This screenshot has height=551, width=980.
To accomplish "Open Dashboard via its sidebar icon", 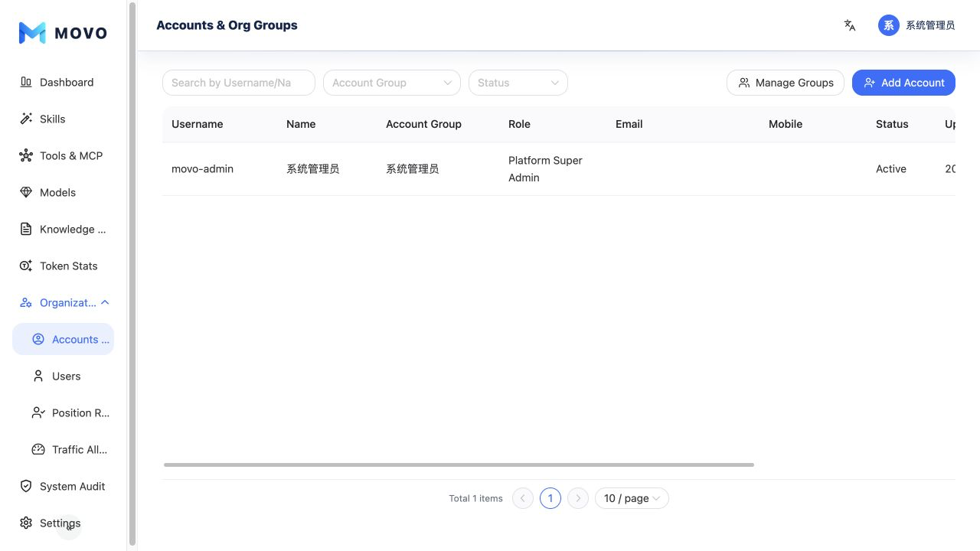I will click(x=26, y=82).
